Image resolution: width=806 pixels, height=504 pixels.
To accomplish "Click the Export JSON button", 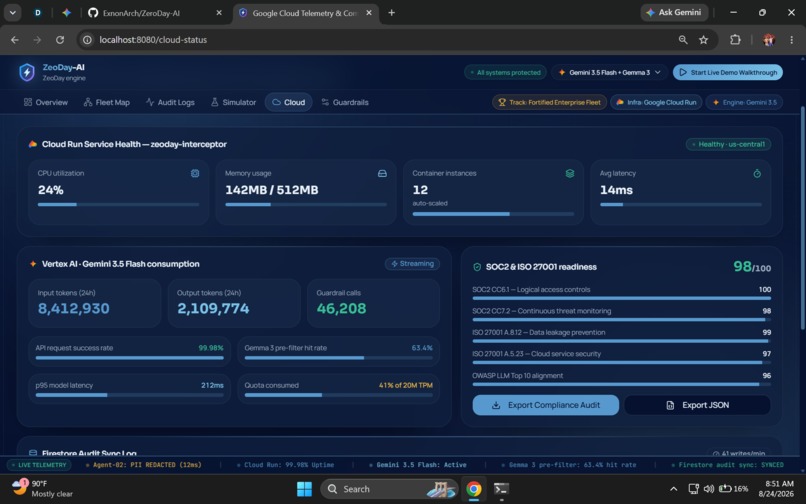I will click(x=697, y=405).
